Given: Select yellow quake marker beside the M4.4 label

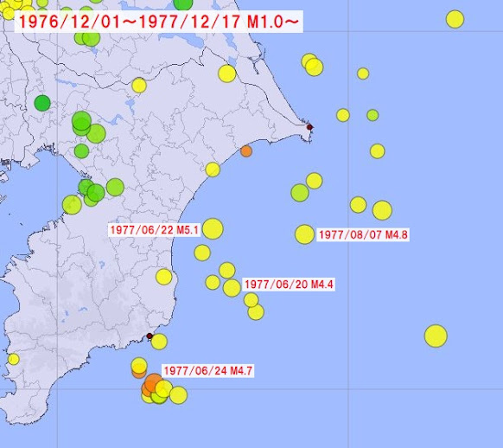Looking at the screenshot, I should [232, 288].
